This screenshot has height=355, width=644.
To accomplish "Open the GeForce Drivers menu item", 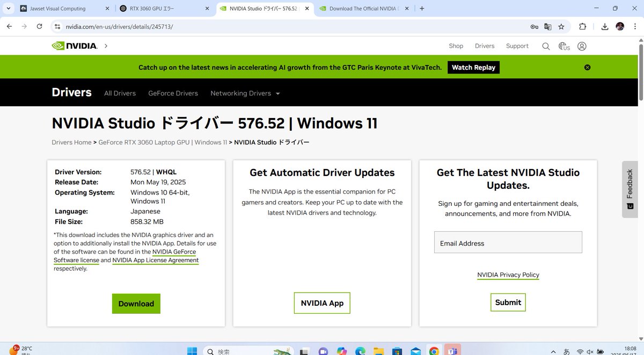I will click(x=173, y=93).
